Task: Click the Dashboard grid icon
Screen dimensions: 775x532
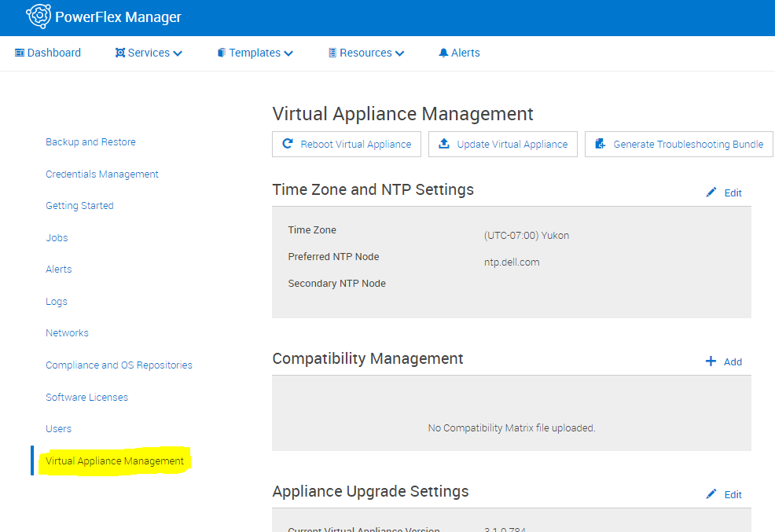Action: 20,53
